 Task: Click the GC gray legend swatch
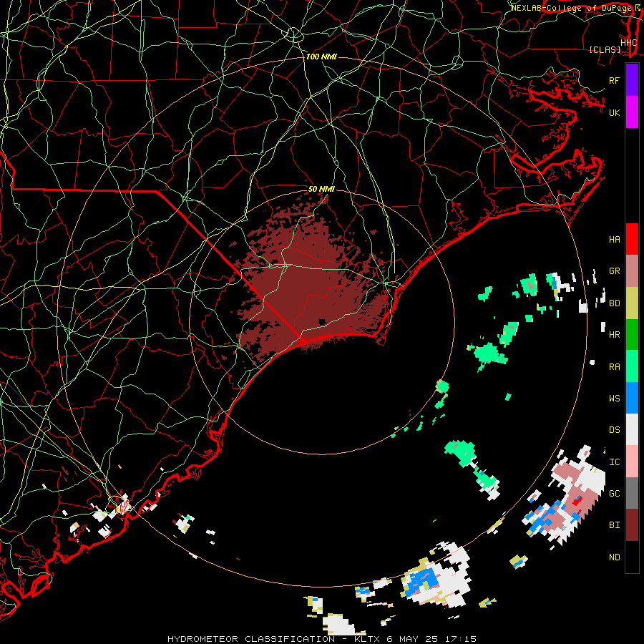[632, 493]
